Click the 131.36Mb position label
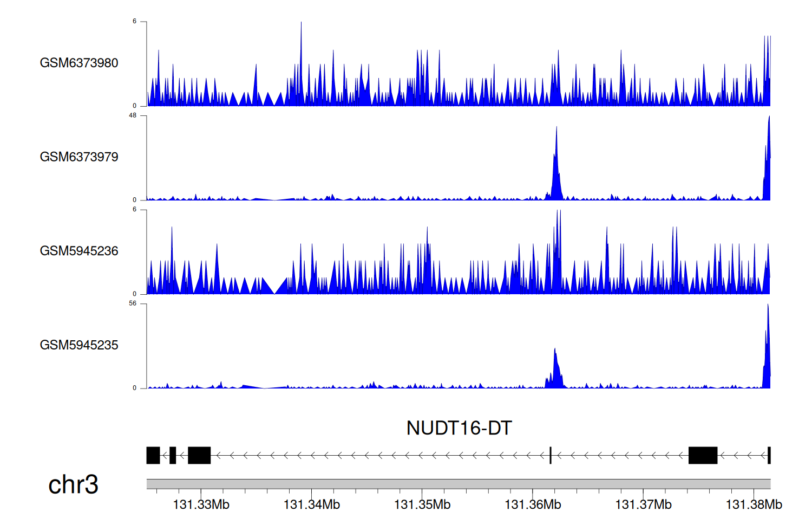This screenshot has width=812, height=531. pyautogui.click(x=533, y=505)
